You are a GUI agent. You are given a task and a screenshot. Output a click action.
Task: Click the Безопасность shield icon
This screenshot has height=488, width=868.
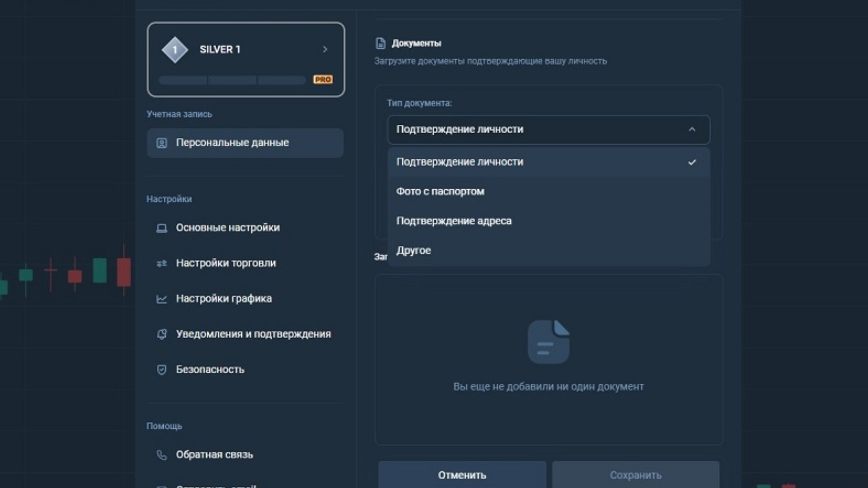click(161, 370)
